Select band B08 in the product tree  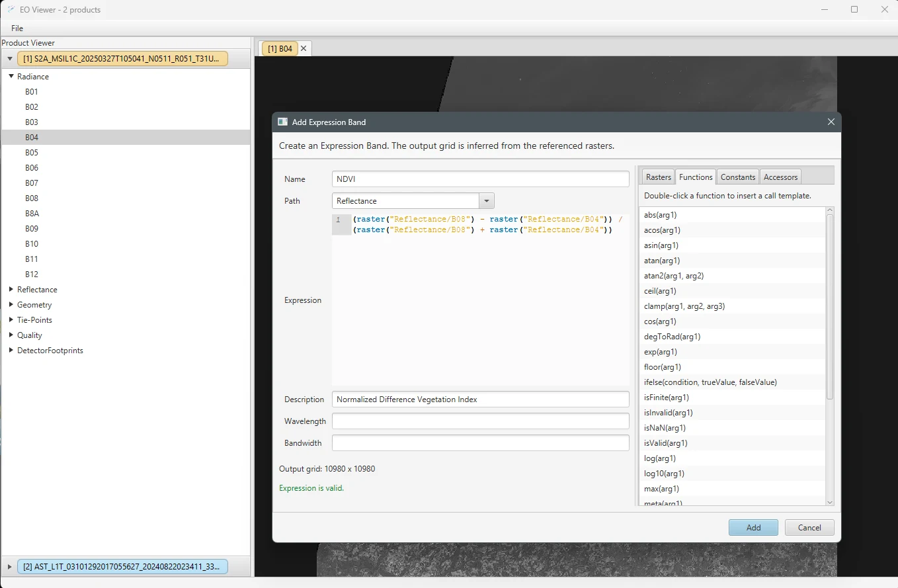[126, 198]
